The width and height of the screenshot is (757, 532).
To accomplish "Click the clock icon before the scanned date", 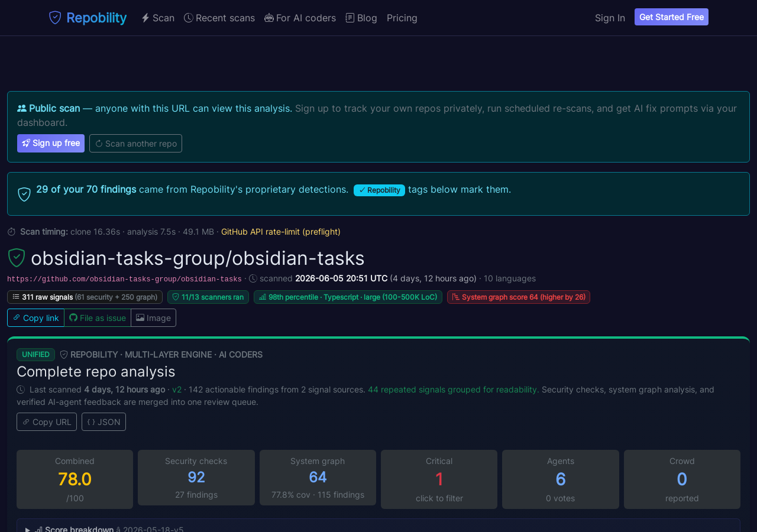I will point(253,278).
